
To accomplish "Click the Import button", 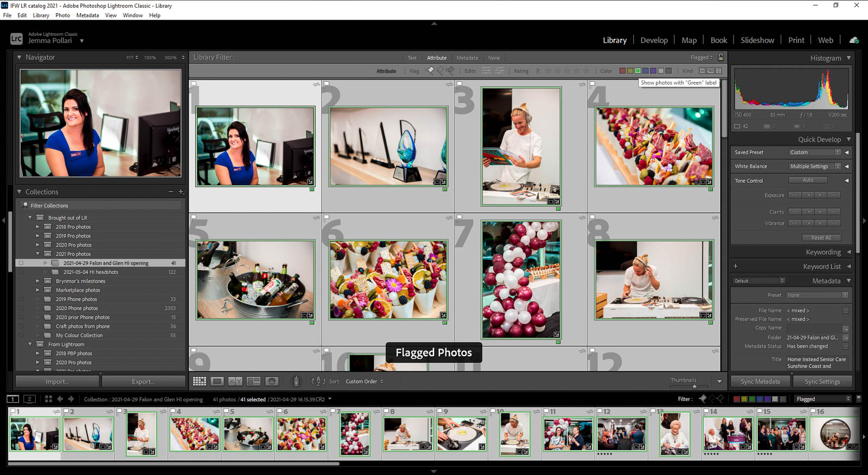I will pos(57,382).
